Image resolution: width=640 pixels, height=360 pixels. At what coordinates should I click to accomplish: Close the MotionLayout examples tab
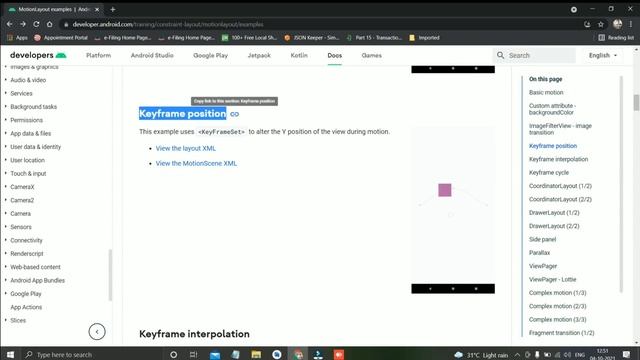[97, 9]
